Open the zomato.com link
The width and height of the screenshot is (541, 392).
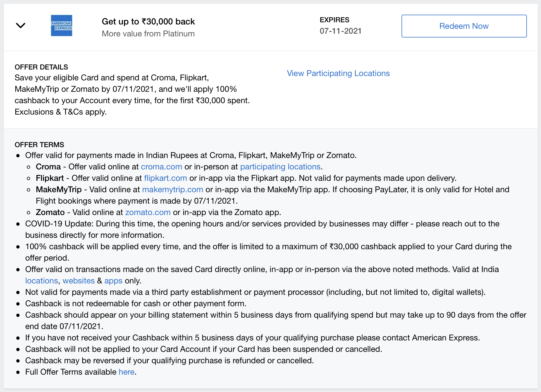tap(148, 212)
